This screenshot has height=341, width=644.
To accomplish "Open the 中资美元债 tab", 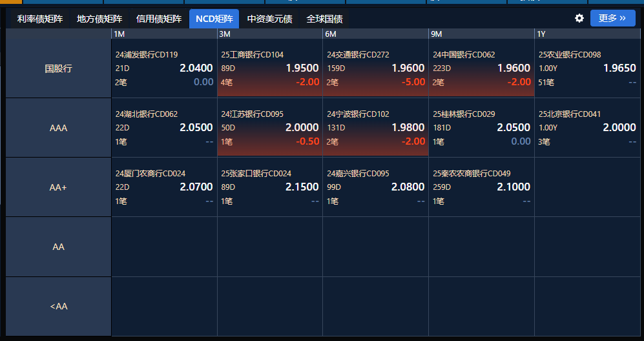I will click(x=270, y=19).
